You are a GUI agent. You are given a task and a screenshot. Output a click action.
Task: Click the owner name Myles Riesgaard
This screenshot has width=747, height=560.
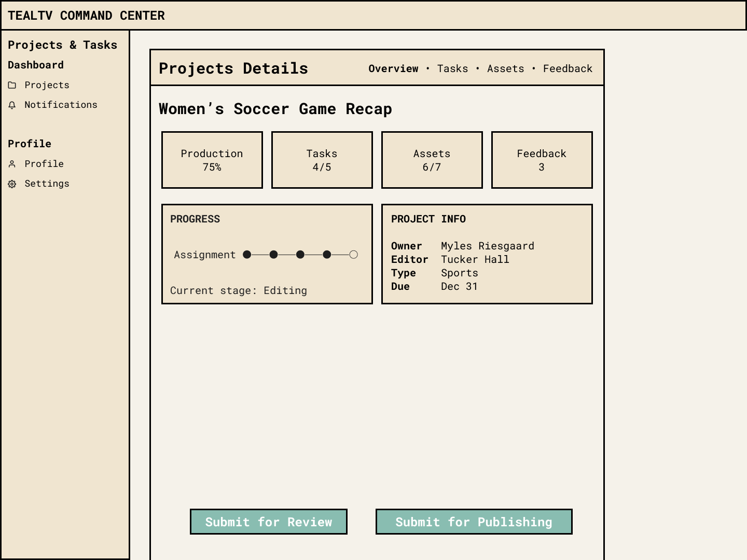pyautogui.click(x=488, y=246)
